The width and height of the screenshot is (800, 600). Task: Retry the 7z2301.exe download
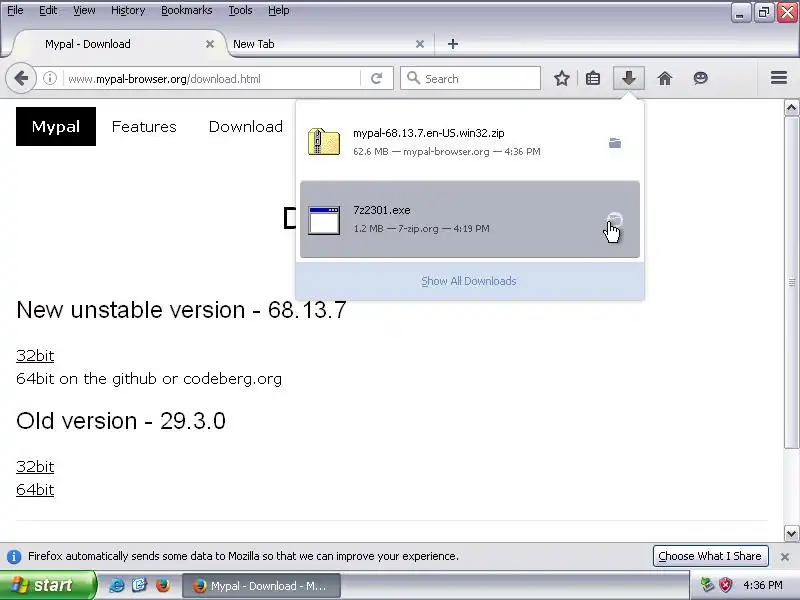pyautogui.click(x=615, y=220)
